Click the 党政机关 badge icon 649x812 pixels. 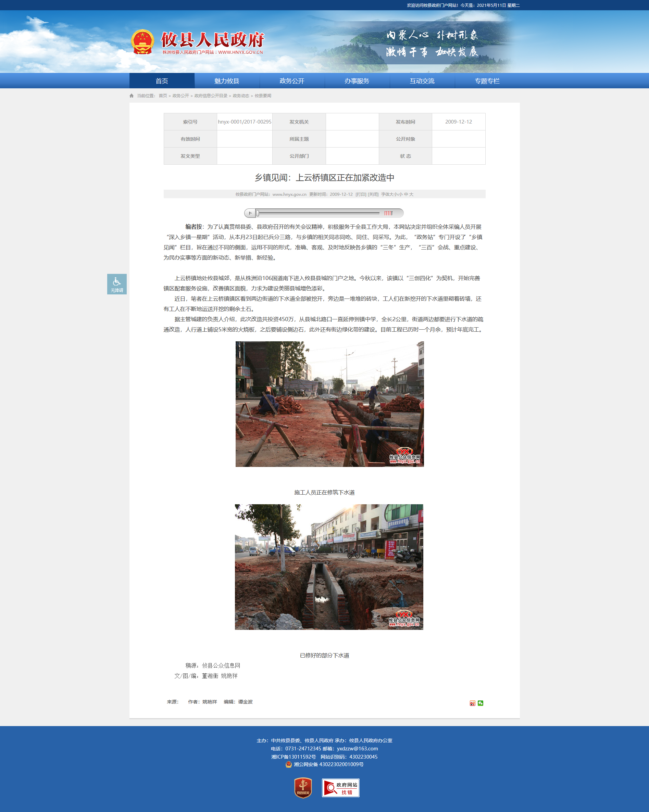303,787
